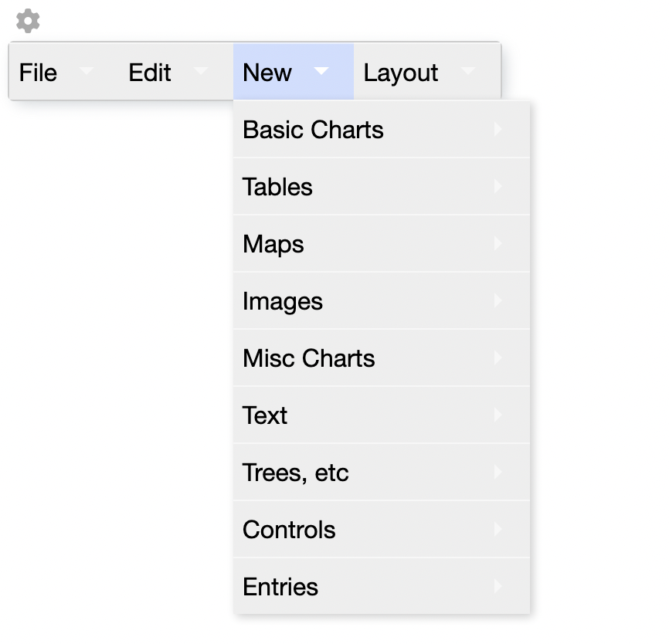Expand the Basic Charts submenu arrow
Screen dimensions: 669x644
[498, 129]
